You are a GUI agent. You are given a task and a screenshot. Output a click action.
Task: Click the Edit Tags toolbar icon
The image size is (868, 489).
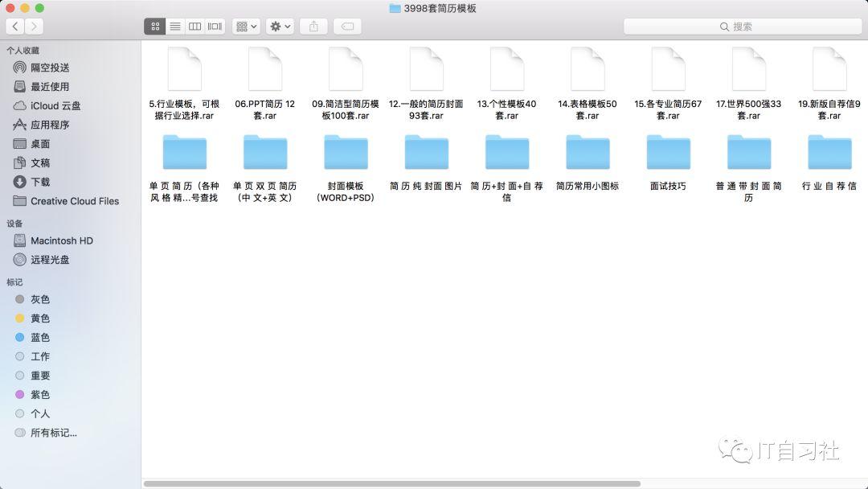346,26
